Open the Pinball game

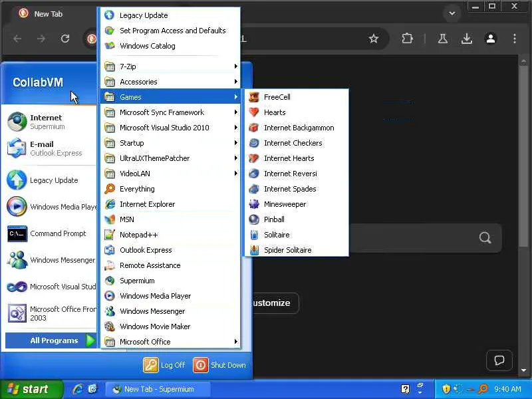pos(296,219)
